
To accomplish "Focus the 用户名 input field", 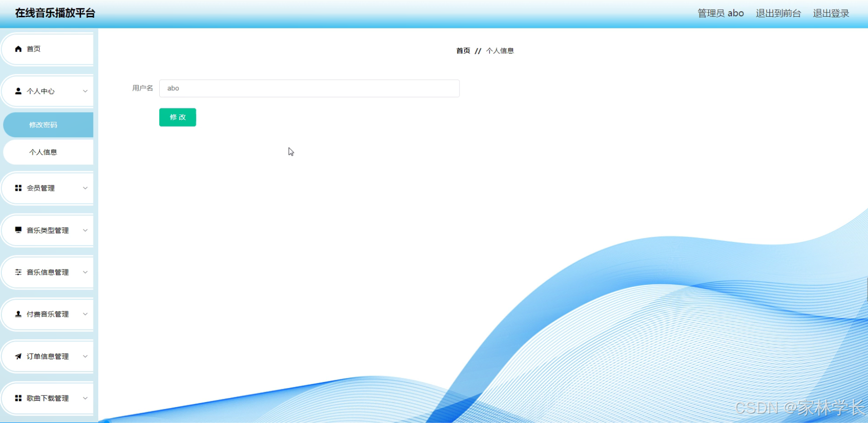I will [309, 88].
